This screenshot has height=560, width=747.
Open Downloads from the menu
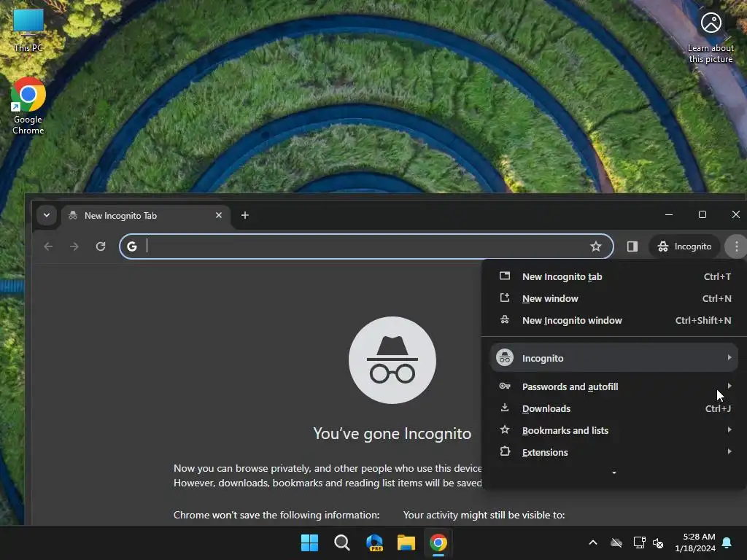614,408
